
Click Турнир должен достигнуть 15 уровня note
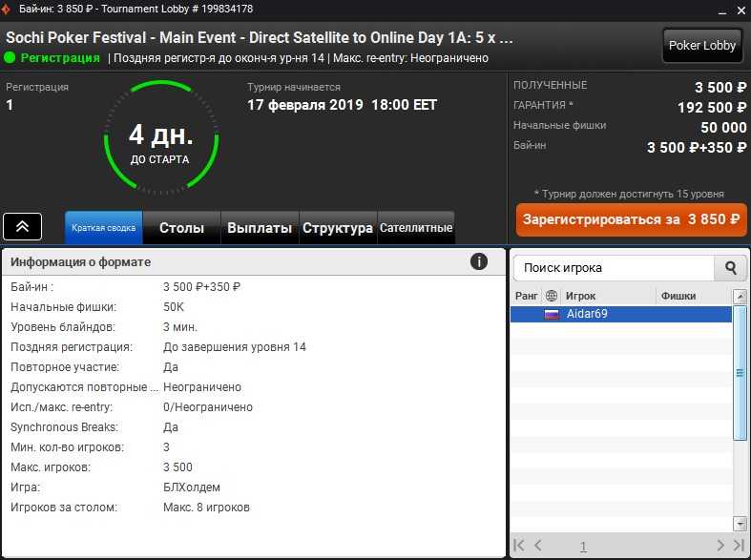629,194
